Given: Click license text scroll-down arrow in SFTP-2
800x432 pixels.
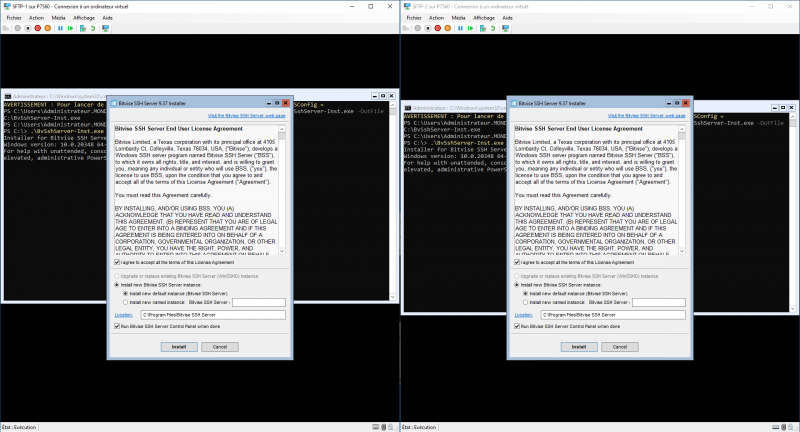Looking at the screenshot, I should tap(682, 251).
